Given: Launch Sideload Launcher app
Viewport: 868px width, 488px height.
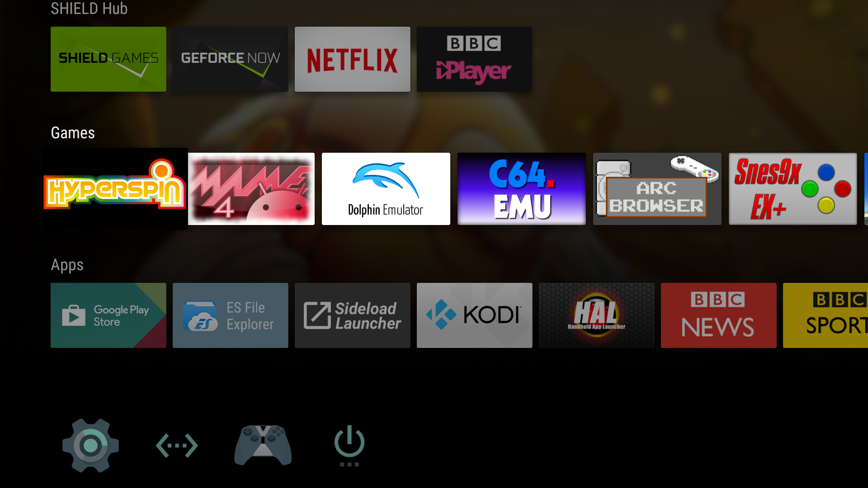Looking at the screenshot, I should [353, 314].
